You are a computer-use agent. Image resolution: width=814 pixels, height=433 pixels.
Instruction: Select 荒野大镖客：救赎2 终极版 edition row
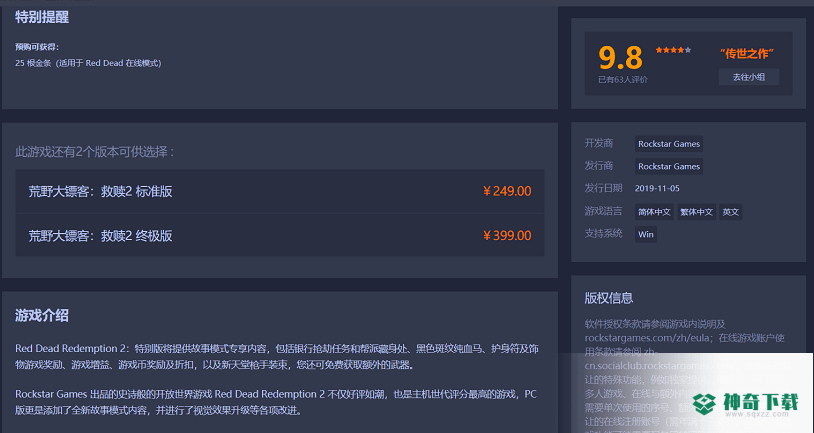pos(280,235)
